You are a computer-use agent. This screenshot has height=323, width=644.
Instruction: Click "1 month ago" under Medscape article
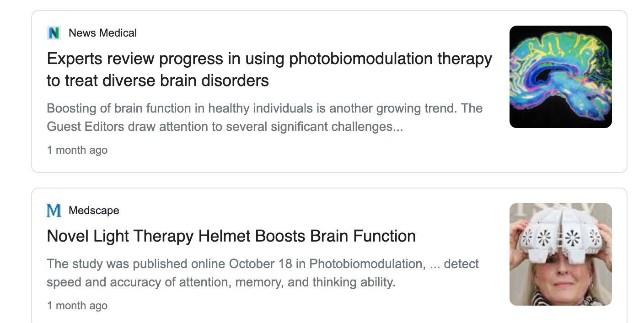click(x=77, y=306)
